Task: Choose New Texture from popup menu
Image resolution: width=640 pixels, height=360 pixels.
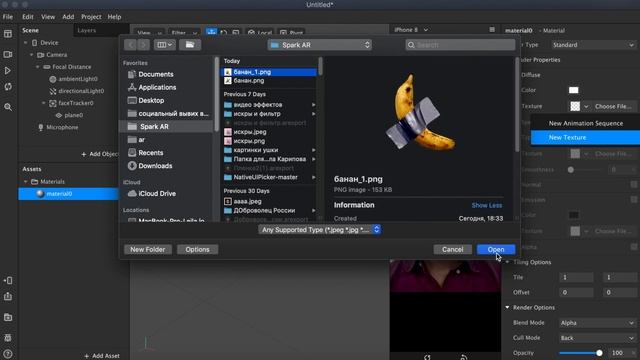Action: click(585, 138)
